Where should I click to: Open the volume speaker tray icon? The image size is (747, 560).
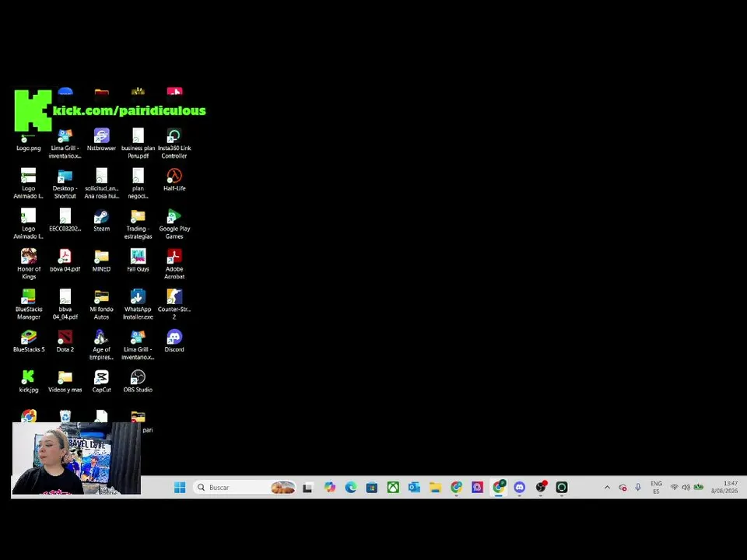(x=686, y=487)
